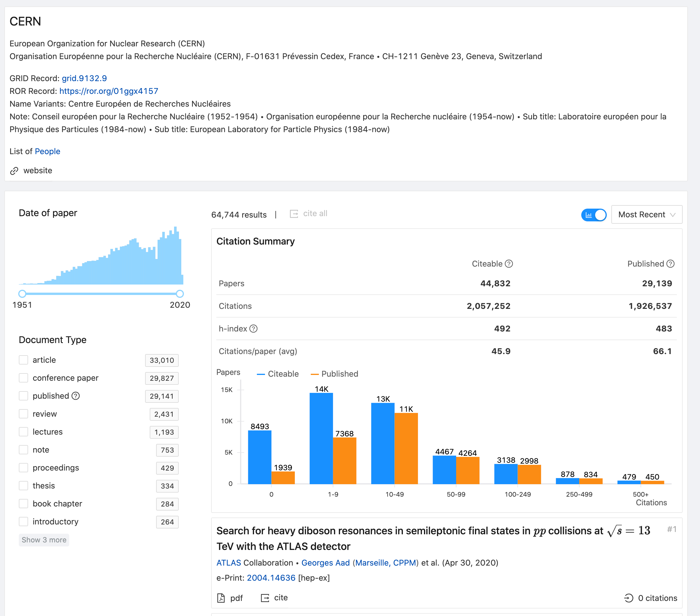700x616 pixels.
Task: Check the book chapter checkbox
Action: coord(23,504)
